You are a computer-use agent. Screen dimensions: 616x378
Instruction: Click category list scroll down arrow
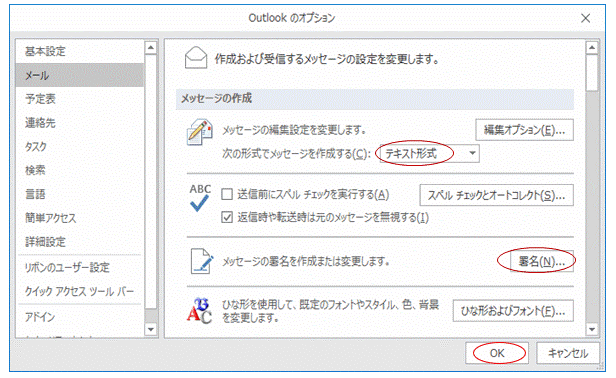(x=151, y=329)
